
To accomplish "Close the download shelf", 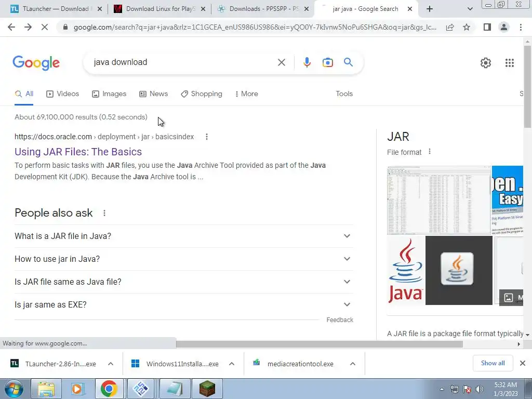I will [x=523, y=363].
